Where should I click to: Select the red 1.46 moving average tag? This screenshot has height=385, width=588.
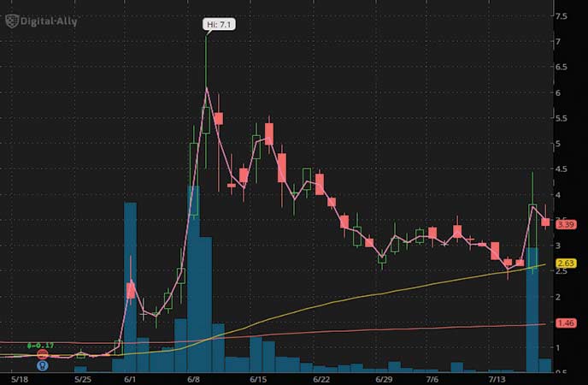click(x=566, y=323)
